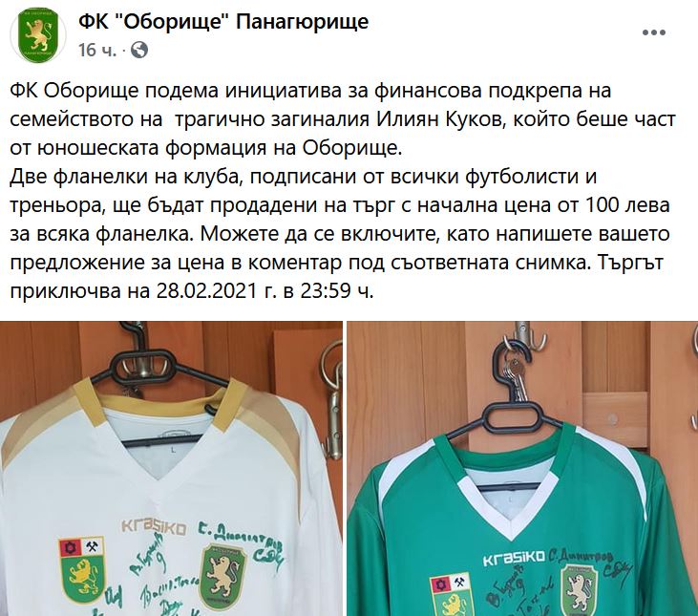
Task: Open the white signed jersey photo
Action: [171, 468]
